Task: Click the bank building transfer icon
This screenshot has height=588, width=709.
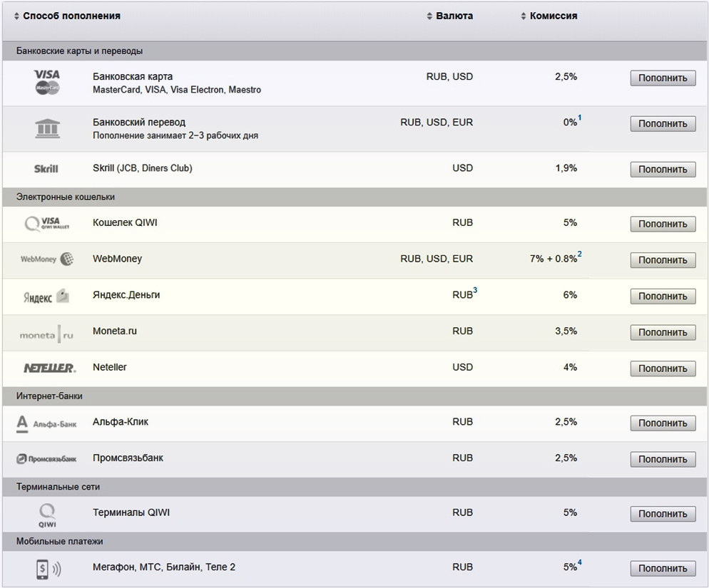Action: point(48,128)
